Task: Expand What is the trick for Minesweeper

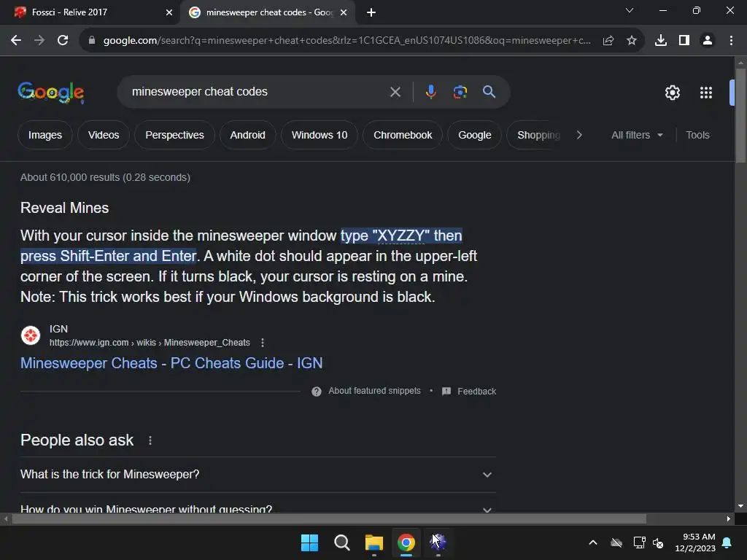Action: [x=258, y=474]
